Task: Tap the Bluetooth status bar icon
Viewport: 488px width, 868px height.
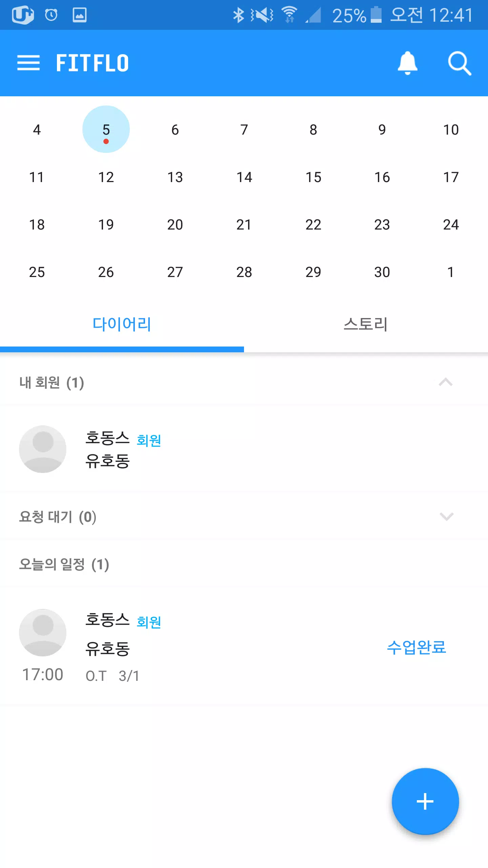Action: click(x=239, y=15)
